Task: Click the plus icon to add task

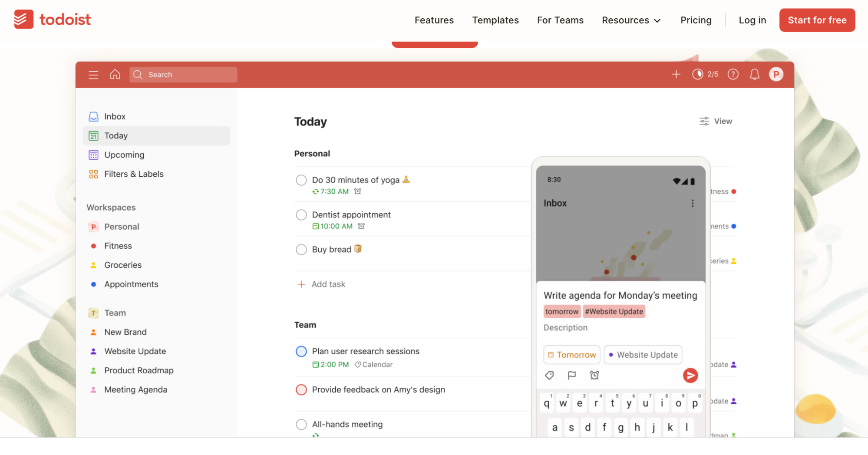Action: pyautogui.click(x=676, y=75)
